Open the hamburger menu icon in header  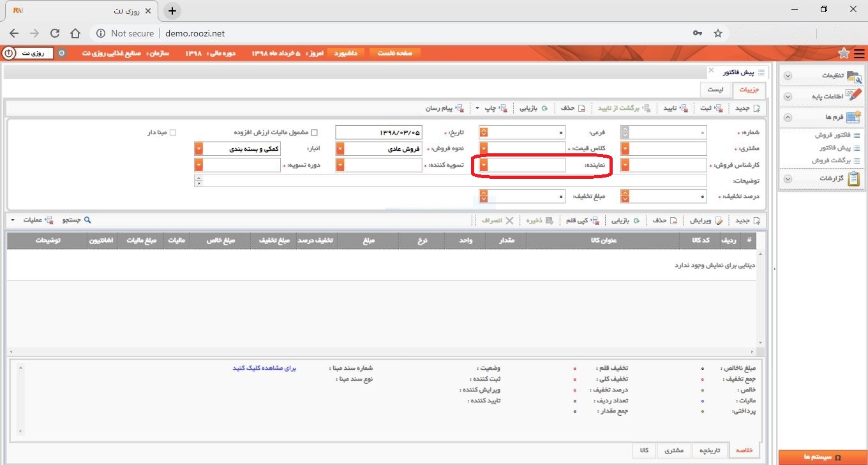860,53
